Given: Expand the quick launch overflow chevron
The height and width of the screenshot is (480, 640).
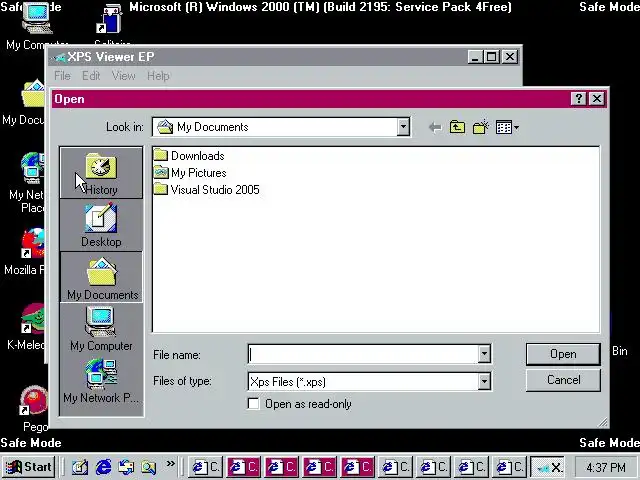Looking at the screenshot, I should 171,463.
